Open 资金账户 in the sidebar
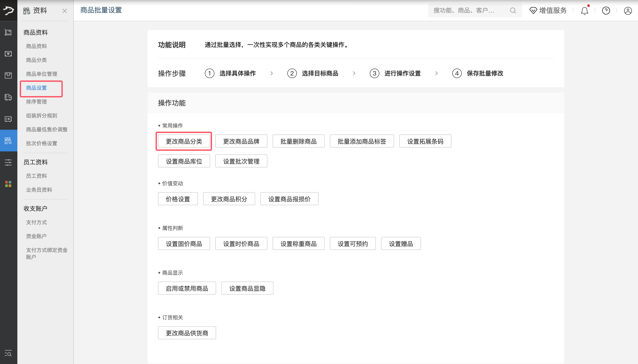 tap(36, 236)
